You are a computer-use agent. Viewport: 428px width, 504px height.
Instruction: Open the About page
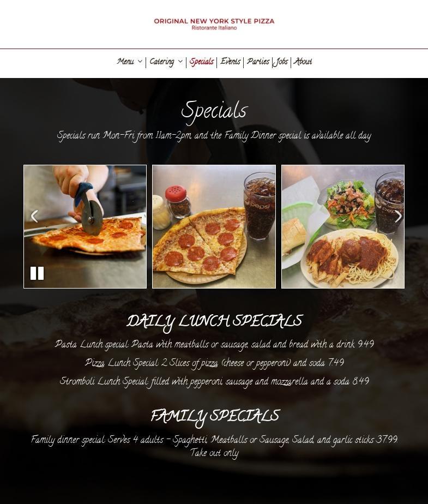tap(303, 62)
